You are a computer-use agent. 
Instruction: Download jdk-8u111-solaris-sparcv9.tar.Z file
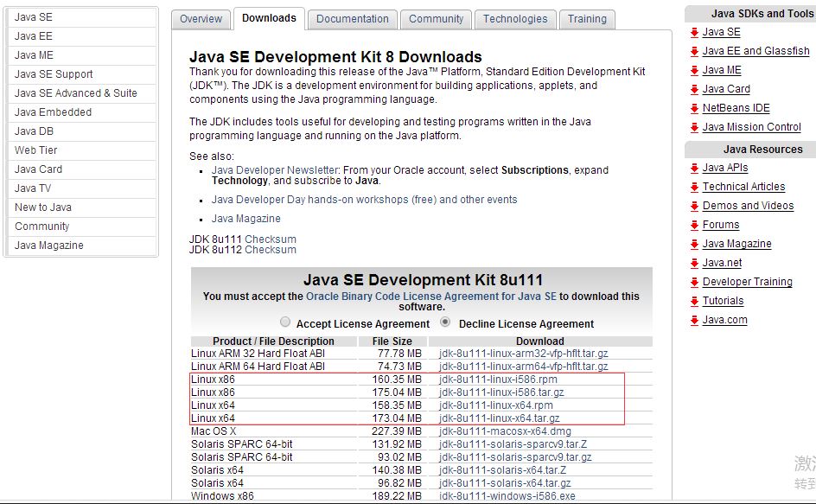tap(513, 444)
